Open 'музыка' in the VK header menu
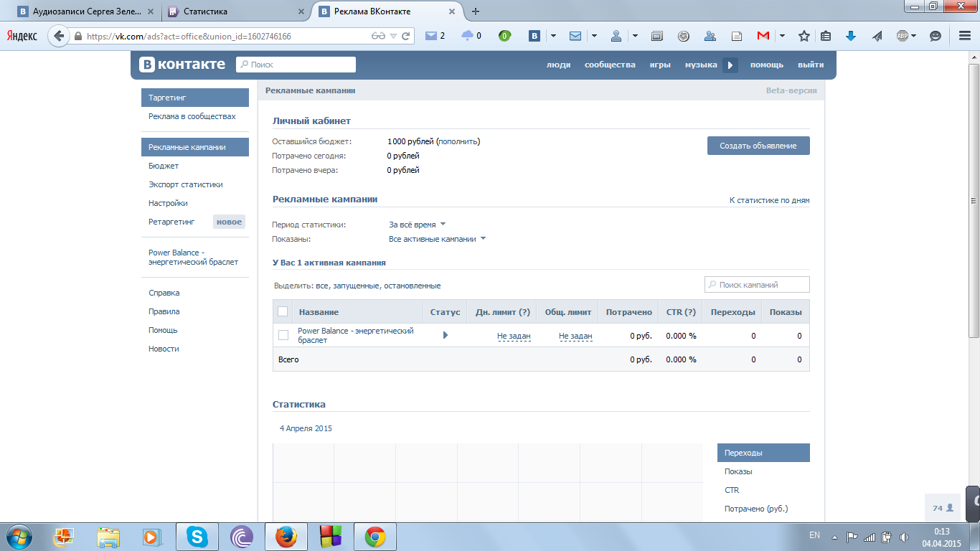The width and height of the screenshot is (980, 551). pyautogui.click(x=701, y=65)
